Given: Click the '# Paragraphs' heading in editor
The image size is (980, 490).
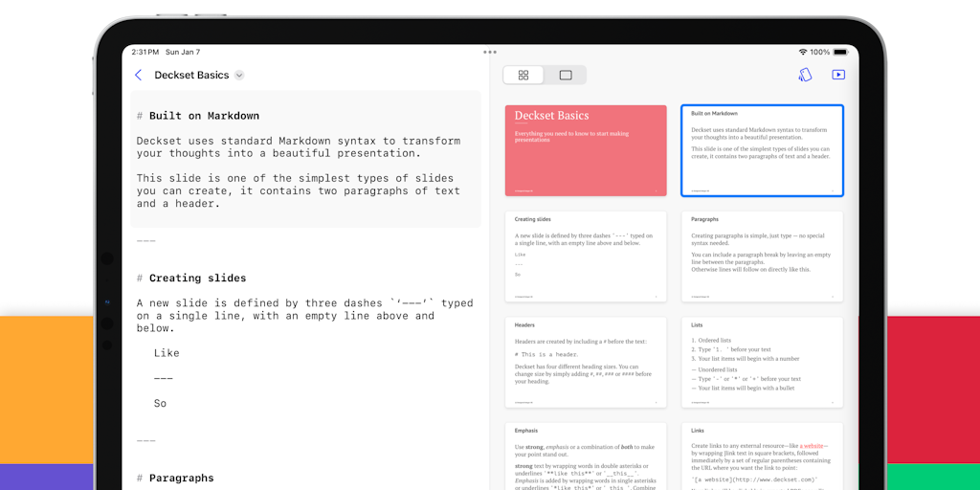Looking at the screenshot, I should (x=175, y=479).
